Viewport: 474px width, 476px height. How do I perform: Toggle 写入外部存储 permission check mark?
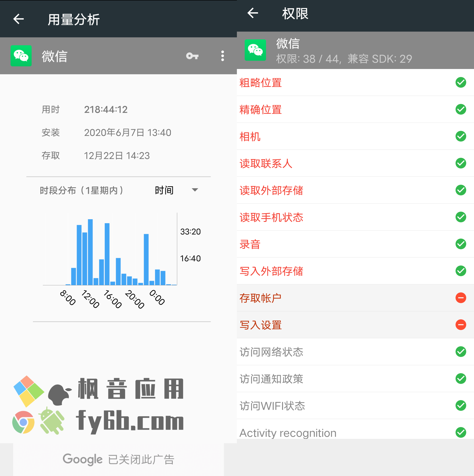click(x=461, y=271)
